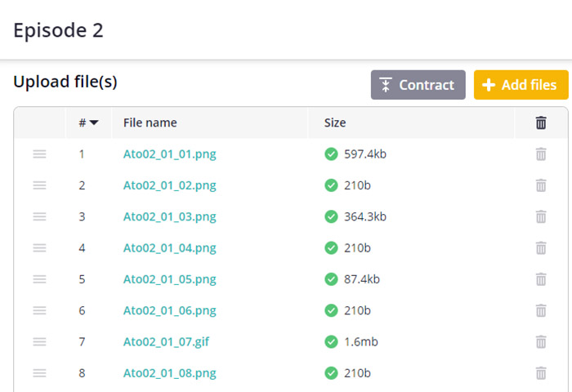This screenshot has height=392, width=572.
Task: Click the Size column header
Action: coord(335,122)
